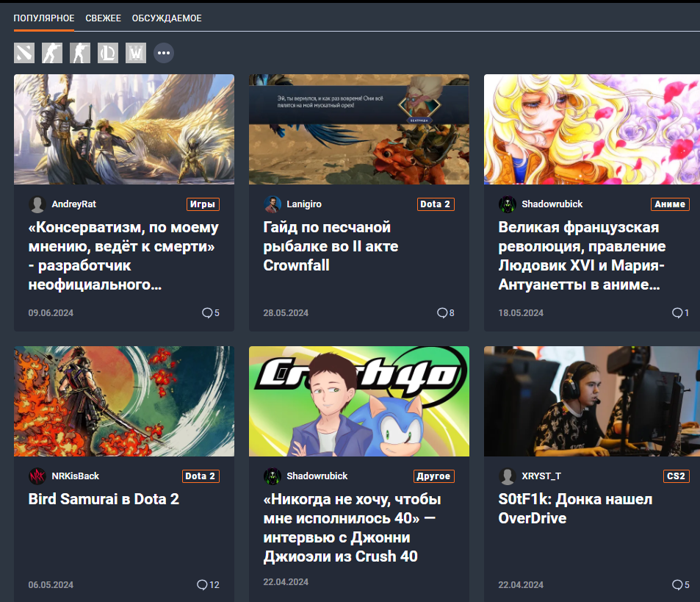700x602 pixels.
Task: Click the date 06.05.2024
Action: coord(51,584)
